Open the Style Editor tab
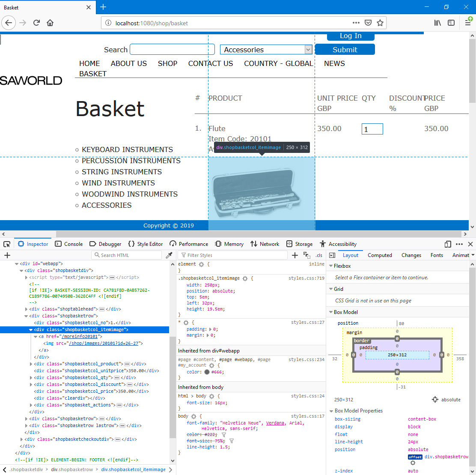The height and width of the screenshot is (475, 476). 146,244
